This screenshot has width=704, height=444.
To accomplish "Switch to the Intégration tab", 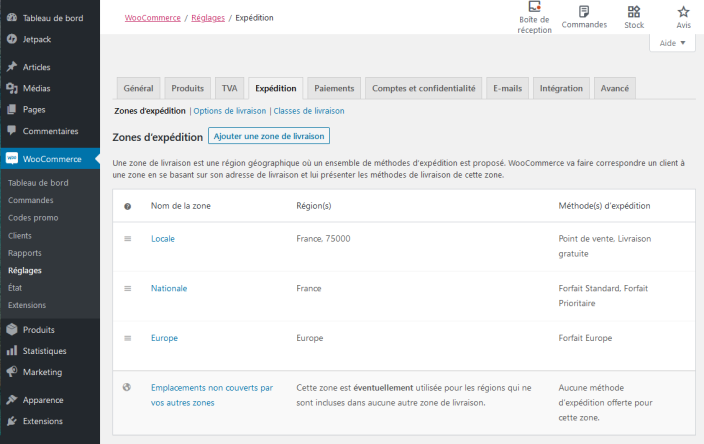I will (561, 88).
